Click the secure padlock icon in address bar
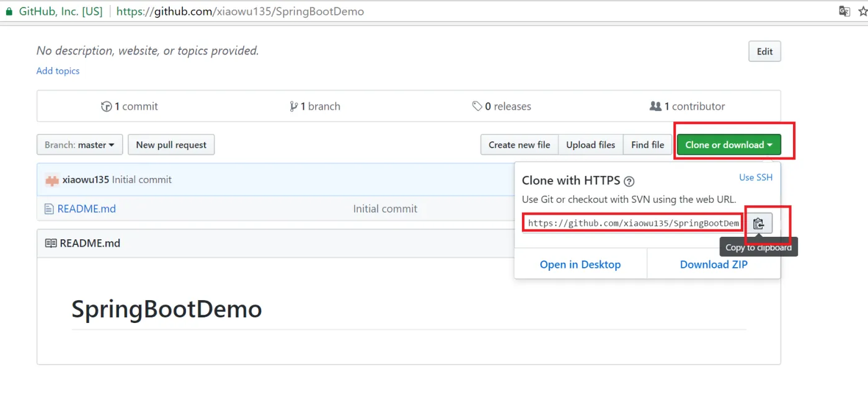This screenshot has width=868, height=398. 9,11
